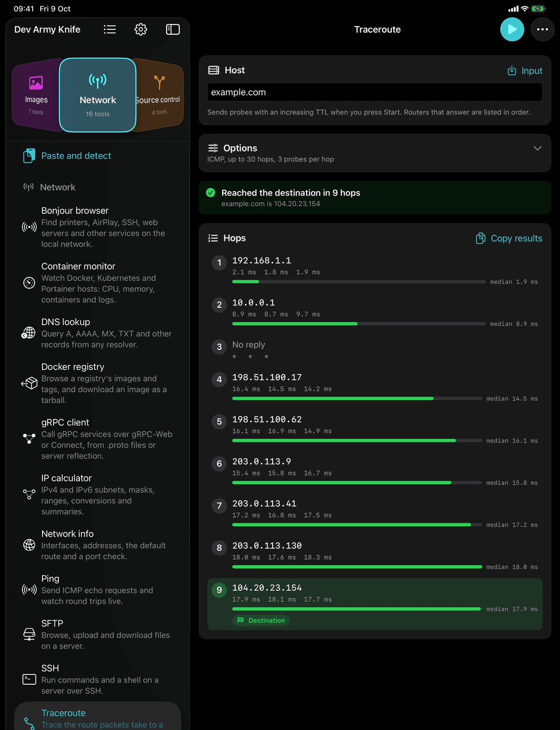
Task: Select the Network category card
Action: pyautogui.click(x=98, y=95)
